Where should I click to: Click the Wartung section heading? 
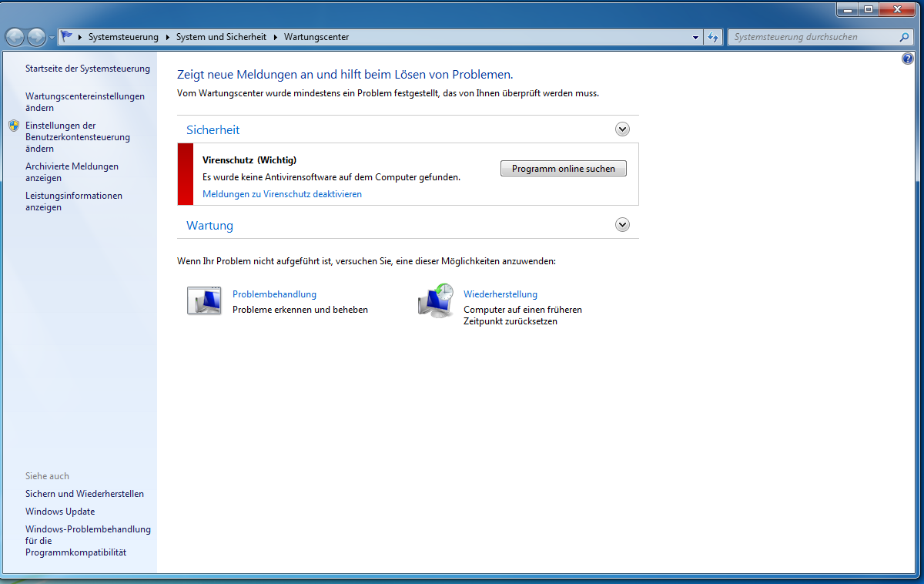click(x=209, y=226)
